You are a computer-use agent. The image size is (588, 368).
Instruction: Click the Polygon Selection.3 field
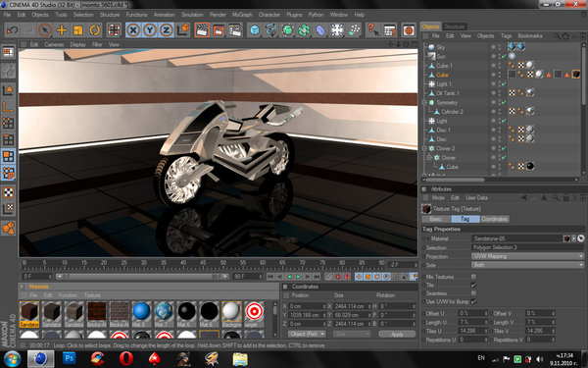(x=527, y=247)
